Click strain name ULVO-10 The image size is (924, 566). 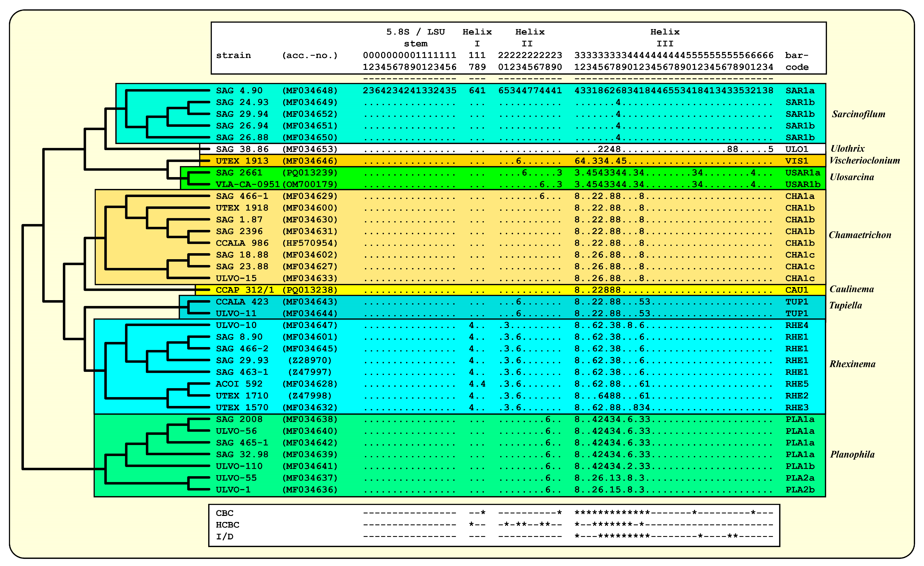point(236,325)
